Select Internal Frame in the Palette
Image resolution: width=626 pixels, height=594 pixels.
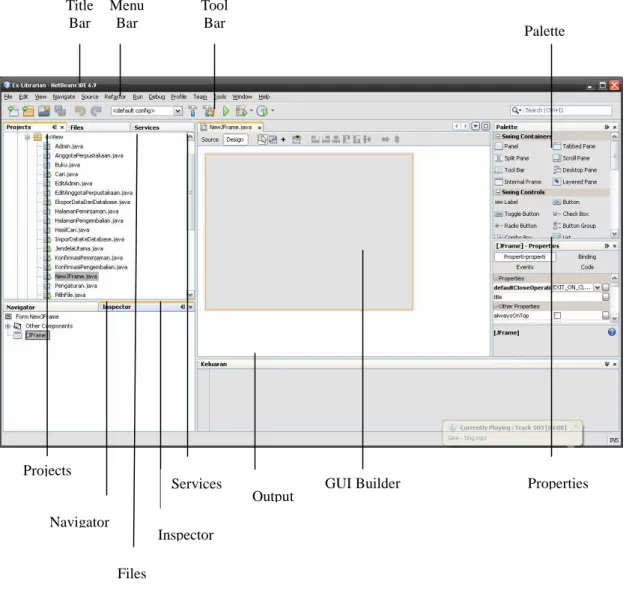pos(518,182)
